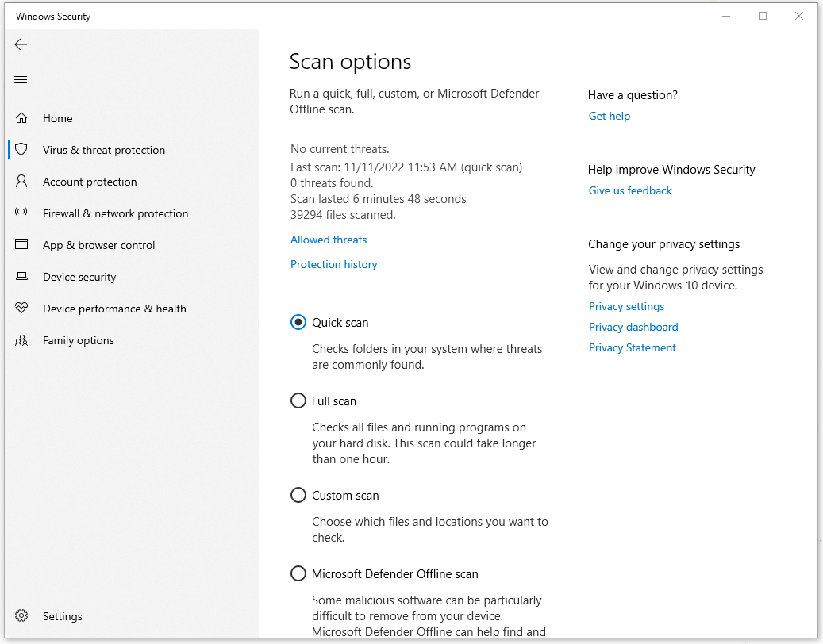Image resolution: width=823 pixels, height=644 pixels.
Task: Maximize the Windows Security window
Action: click(763, 16)
